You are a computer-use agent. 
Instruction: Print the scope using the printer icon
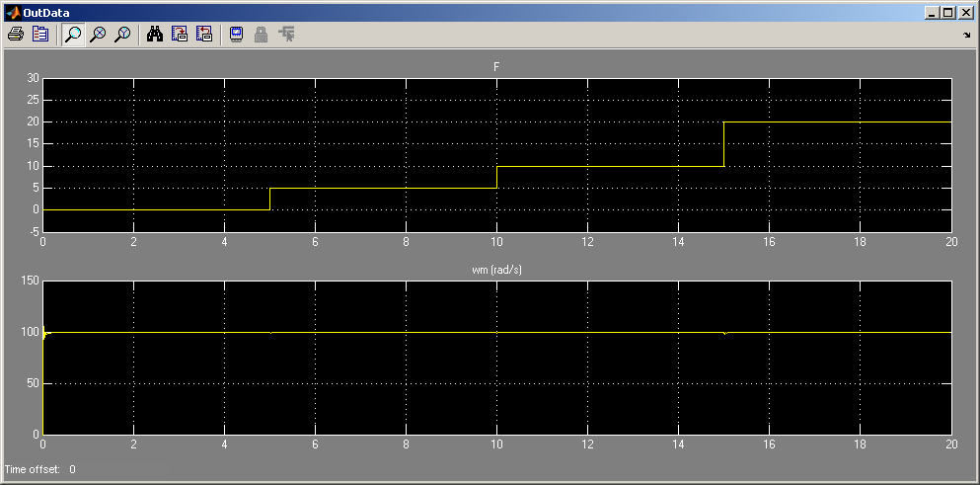[16, 35]
